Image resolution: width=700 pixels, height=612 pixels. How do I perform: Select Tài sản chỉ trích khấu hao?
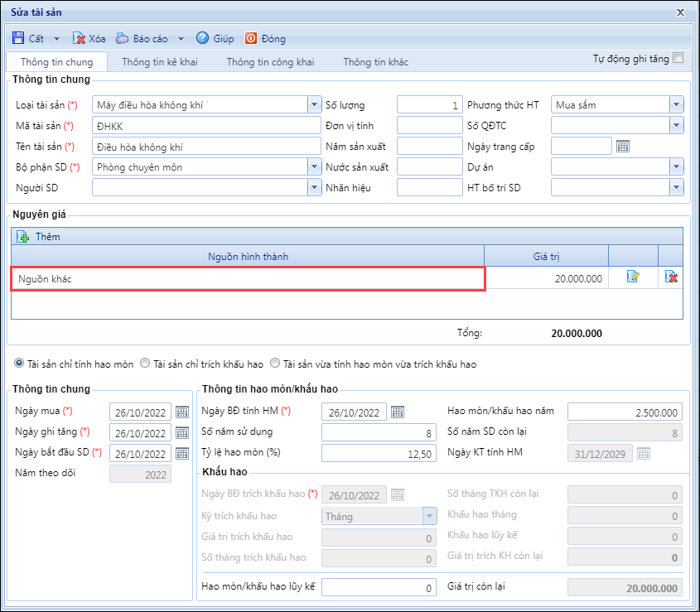pos(145,364)
